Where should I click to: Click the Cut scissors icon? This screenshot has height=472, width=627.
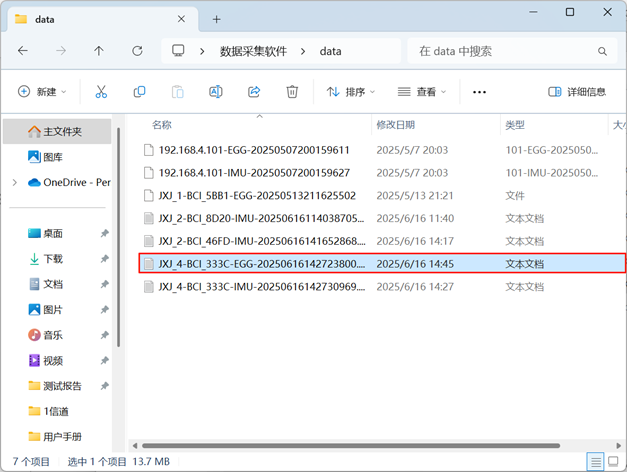click(101, 92)
